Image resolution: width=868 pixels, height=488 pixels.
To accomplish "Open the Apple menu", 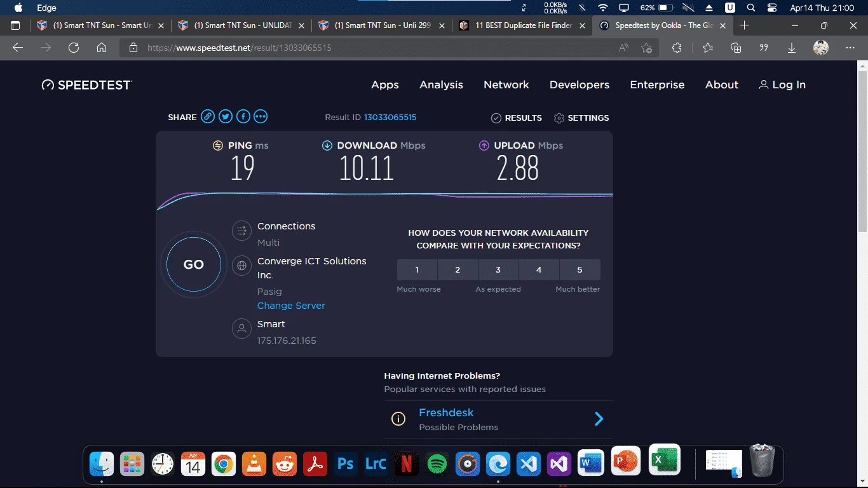I will click(18, 8).
